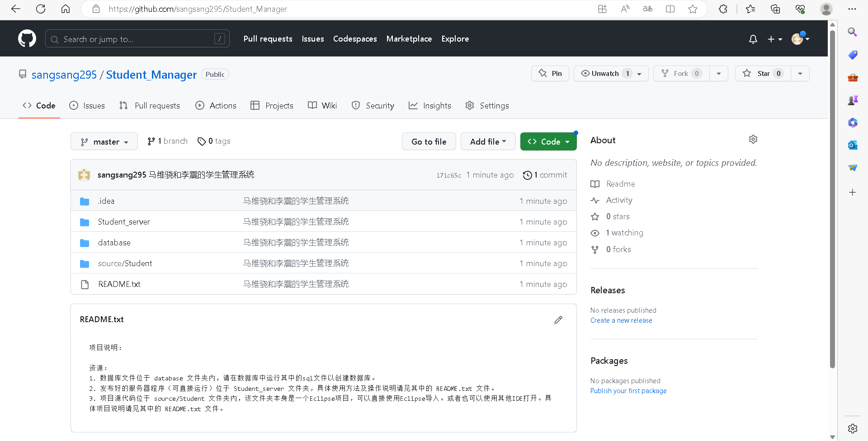Open the source/Student folder
The height and width of the screenshot is (441, 868).
click(125, 263)
